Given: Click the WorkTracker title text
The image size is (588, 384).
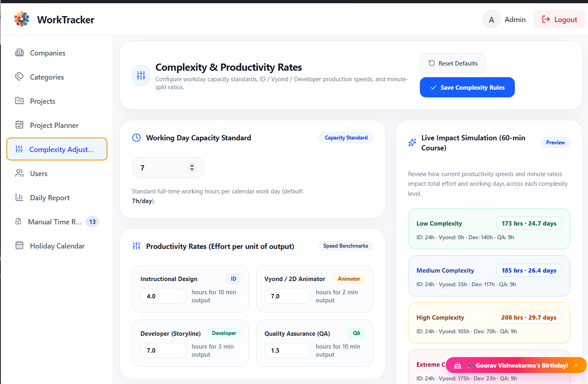Looking at the screenshot, I should [x=66, y=20].
